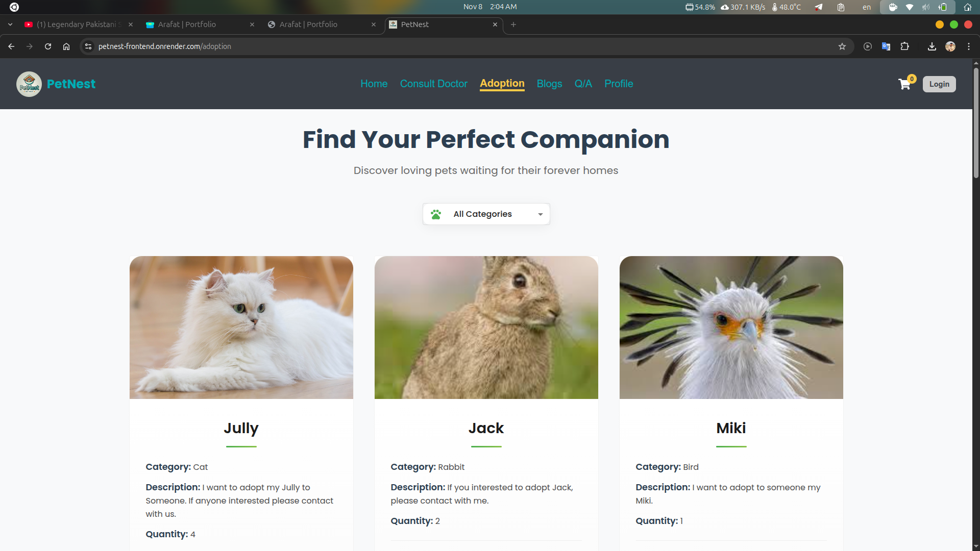The width and height of the screenshot is (980, 551).
Task: Open the shopping cart icon
Action: (x=904, y=84)
